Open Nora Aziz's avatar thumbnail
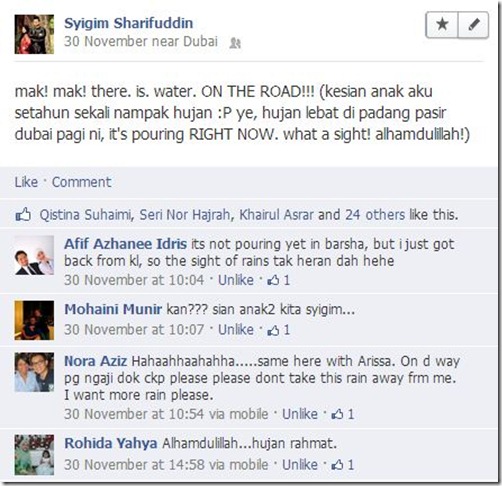The height and width of the screenshot is (486, 502). pos(34,372)
